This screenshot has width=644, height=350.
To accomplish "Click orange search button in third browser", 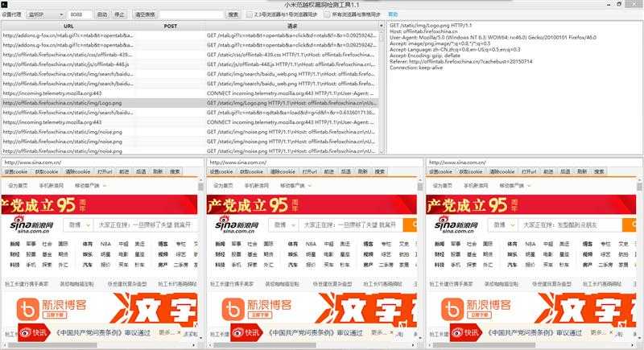I will (x=629, y=224).
